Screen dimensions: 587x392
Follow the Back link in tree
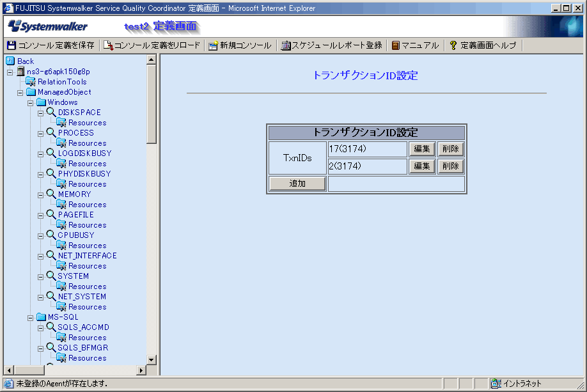(x=26, y=61)
